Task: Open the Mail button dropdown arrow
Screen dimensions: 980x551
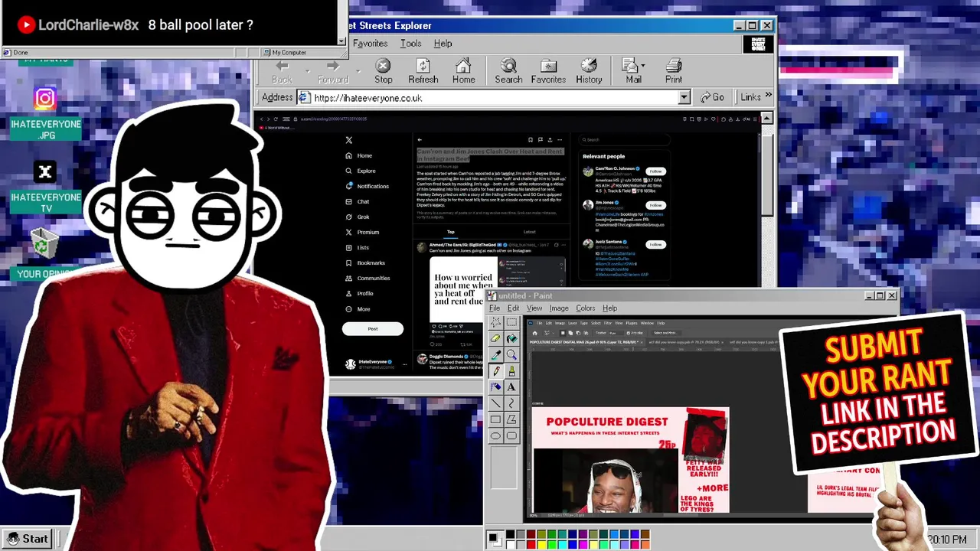Action: 642,66
